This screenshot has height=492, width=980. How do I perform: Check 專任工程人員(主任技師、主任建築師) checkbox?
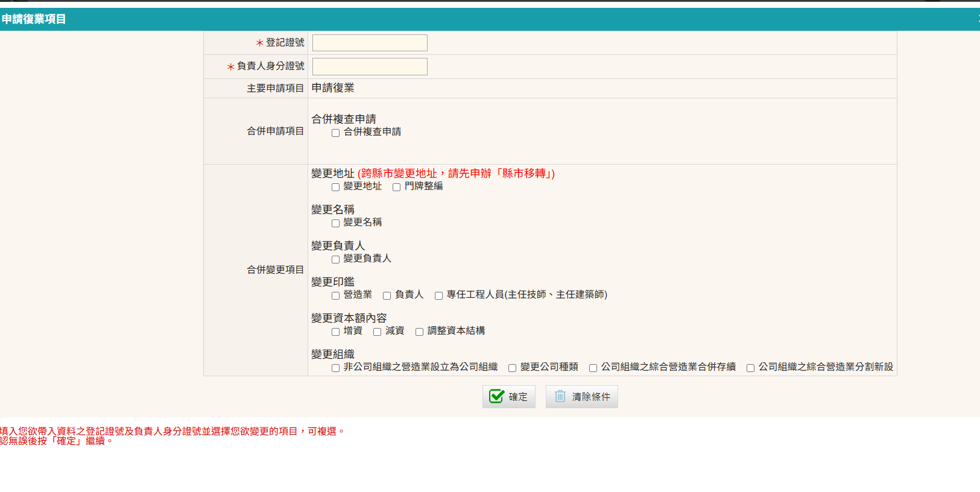pyautogui.click(x=438, y=296)
